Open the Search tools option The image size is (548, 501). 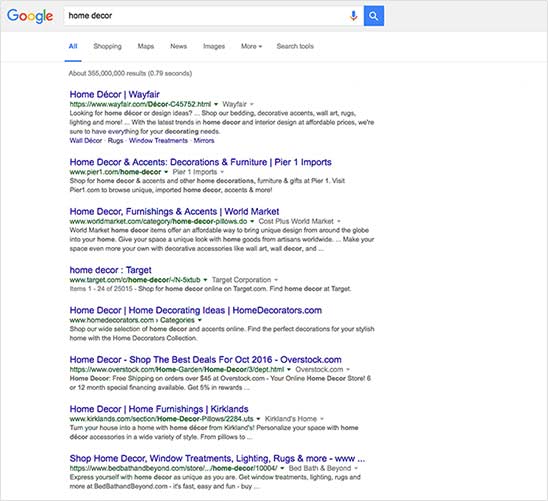(x=295, y=46)
